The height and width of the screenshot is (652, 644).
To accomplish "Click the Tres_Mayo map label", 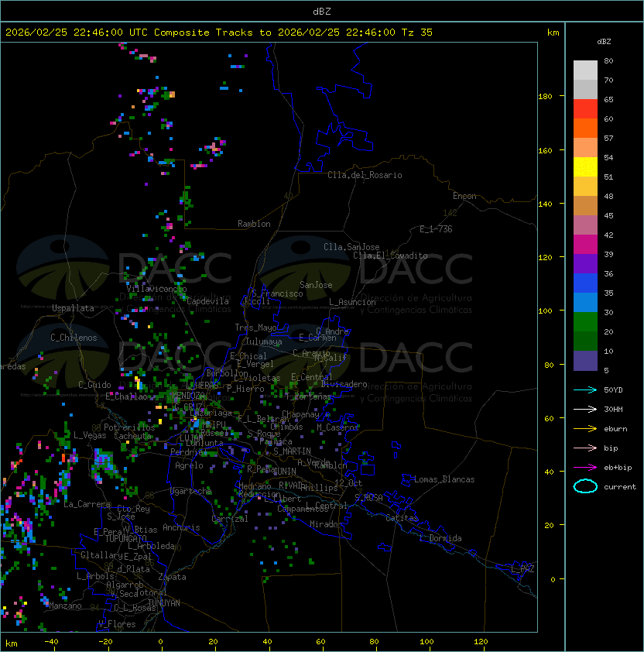I will pos(255,328).
